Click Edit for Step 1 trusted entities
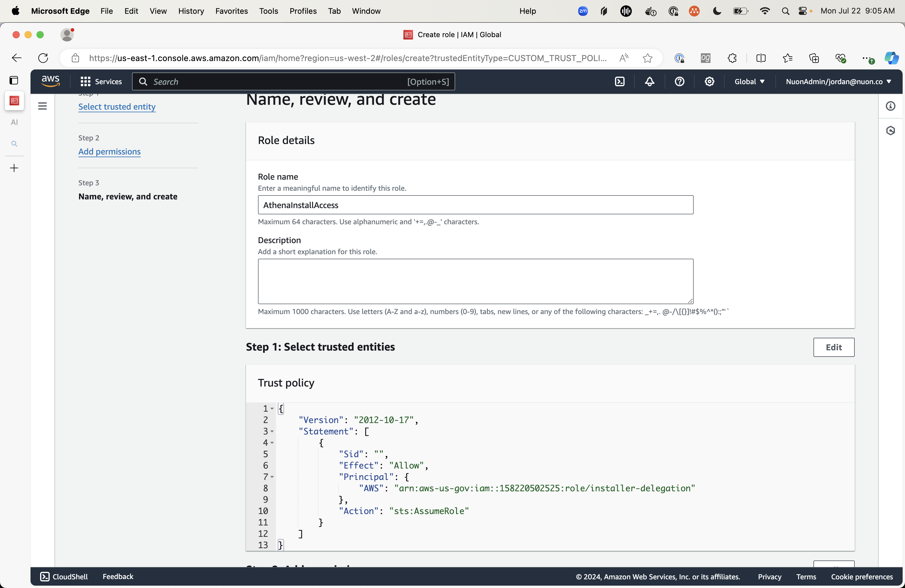Image resolution: width=905 pixels, height=588 pixels. pos(833,347)
